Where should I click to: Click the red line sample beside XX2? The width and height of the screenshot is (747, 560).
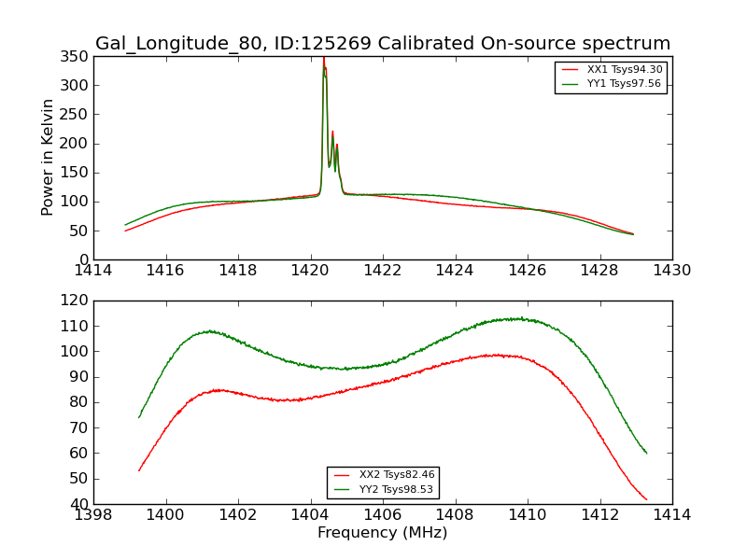342,475
